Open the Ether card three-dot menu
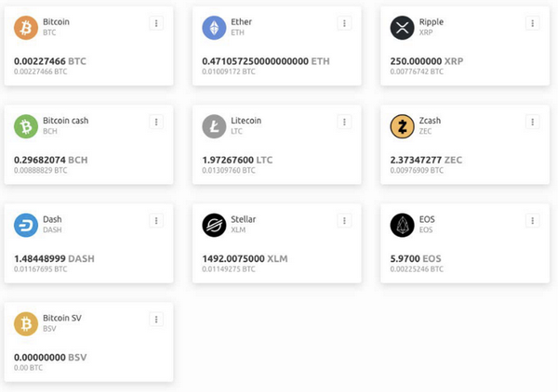The height and width of the screenshot is (392, 558). 344,22
